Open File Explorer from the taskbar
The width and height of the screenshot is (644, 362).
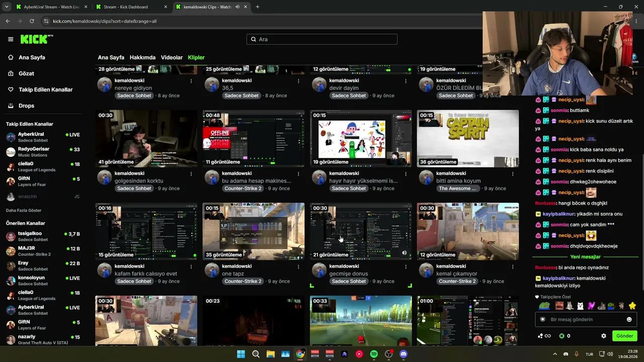271,354
